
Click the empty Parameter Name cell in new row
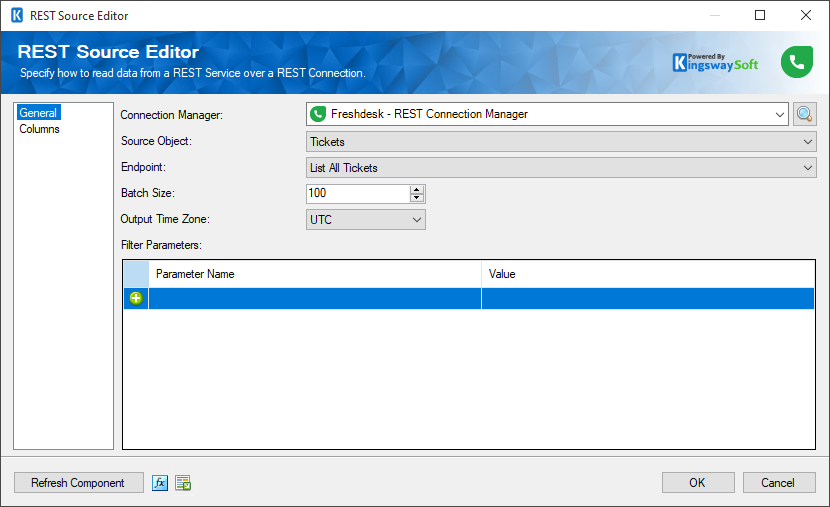point(315,298)
